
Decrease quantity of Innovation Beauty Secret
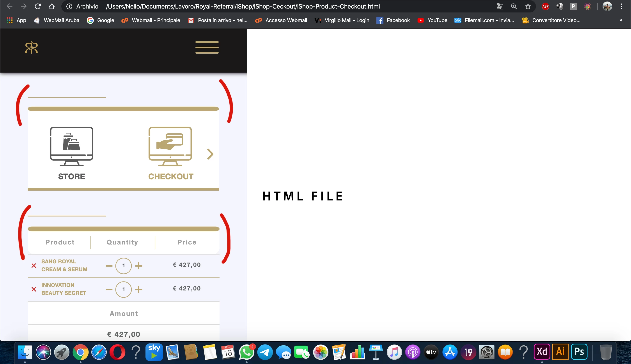[109, 290]
